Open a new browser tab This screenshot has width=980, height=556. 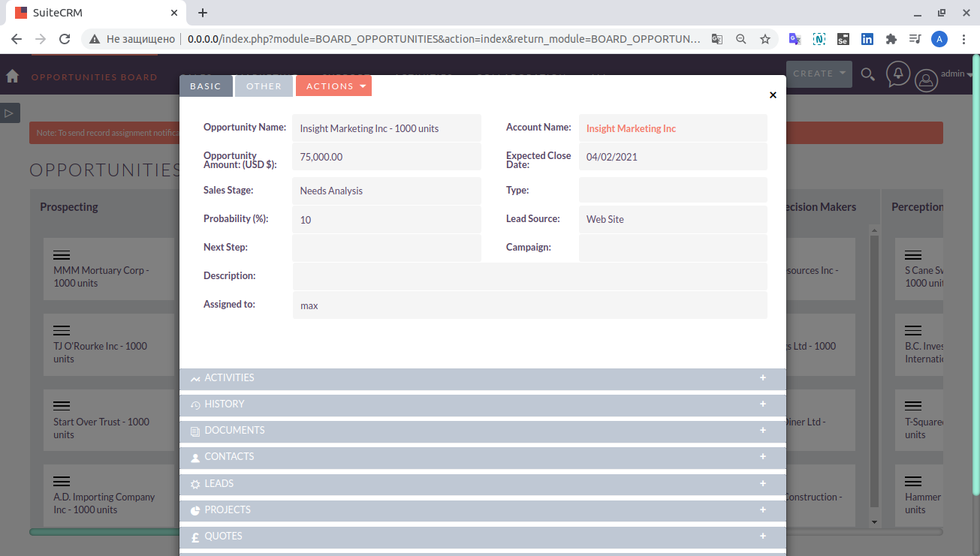[203, 13]
